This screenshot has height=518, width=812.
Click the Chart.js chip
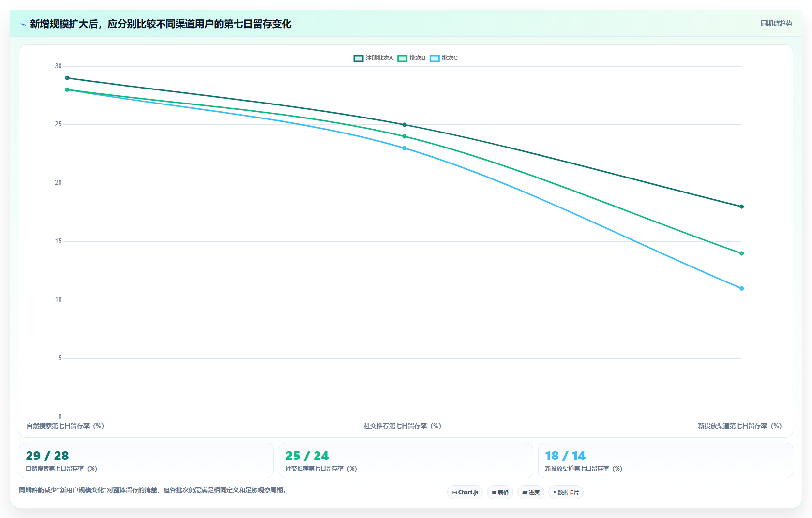[x=465, y=492]
